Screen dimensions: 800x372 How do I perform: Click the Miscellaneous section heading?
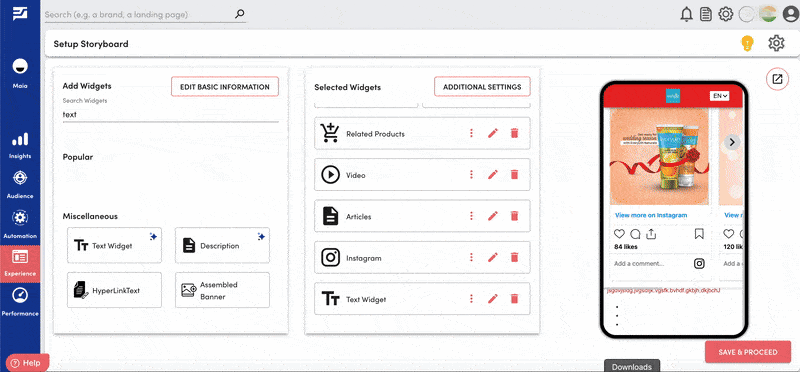pos(90,216)
